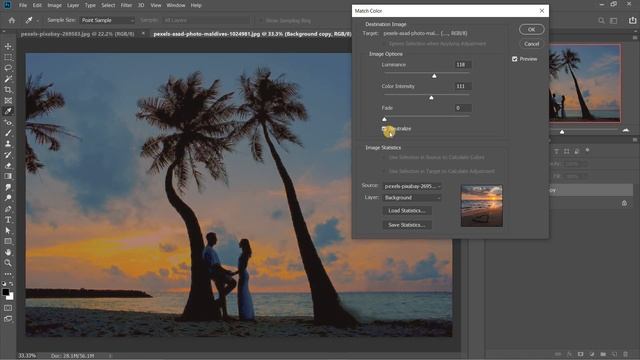This screenshot has width=640, height=360.
Task: Click the Luminance slider handle
Action: (x=434, y=76)
